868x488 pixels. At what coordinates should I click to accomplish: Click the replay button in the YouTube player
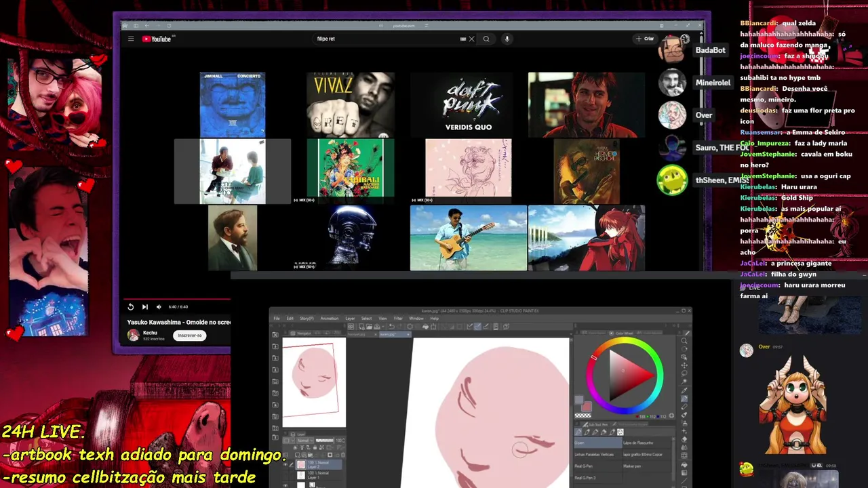(131, 306)
